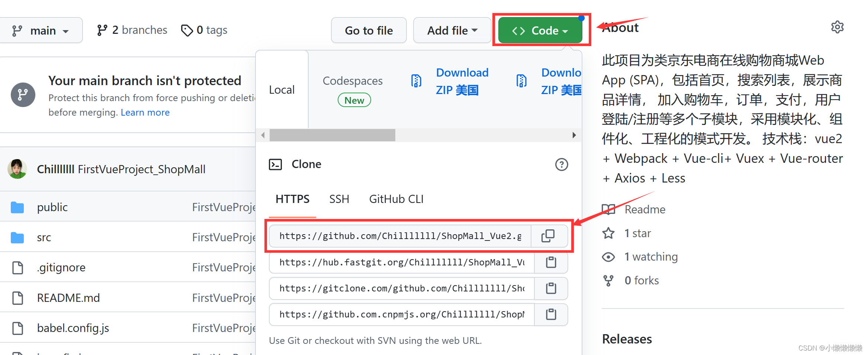The image size is (868, 355).
Task: Click the README.md row commit message
Action: pyautogui.click(x=224, y=298)
